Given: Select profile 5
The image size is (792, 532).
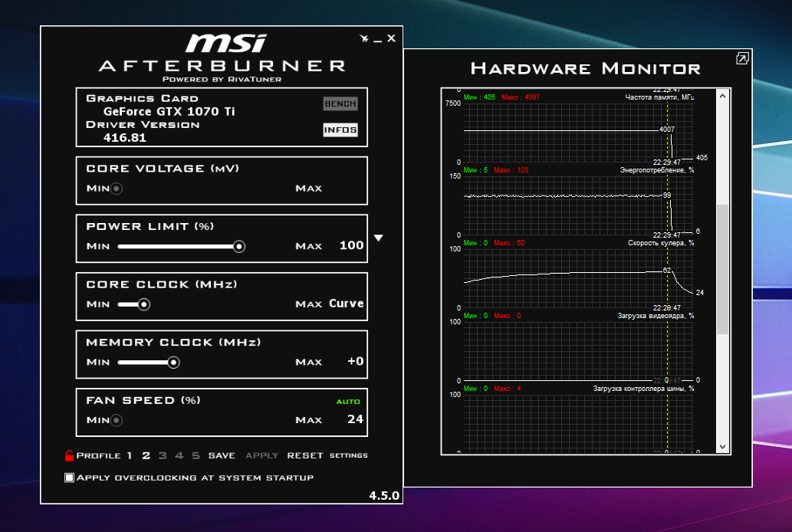Looking at the screenshot, I should [x=196, y=455].
